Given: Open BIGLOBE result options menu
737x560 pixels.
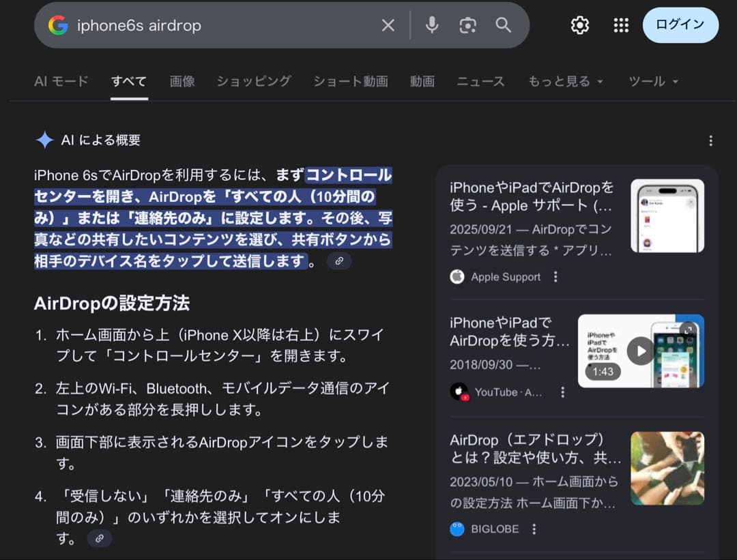Looking at the screenshot, I should tap(534, 529).
